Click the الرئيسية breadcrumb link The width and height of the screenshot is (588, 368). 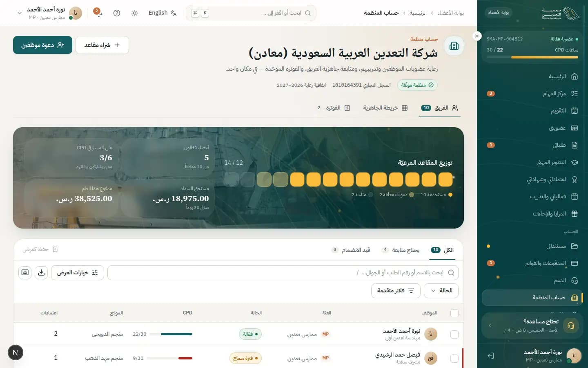(418, 13)
